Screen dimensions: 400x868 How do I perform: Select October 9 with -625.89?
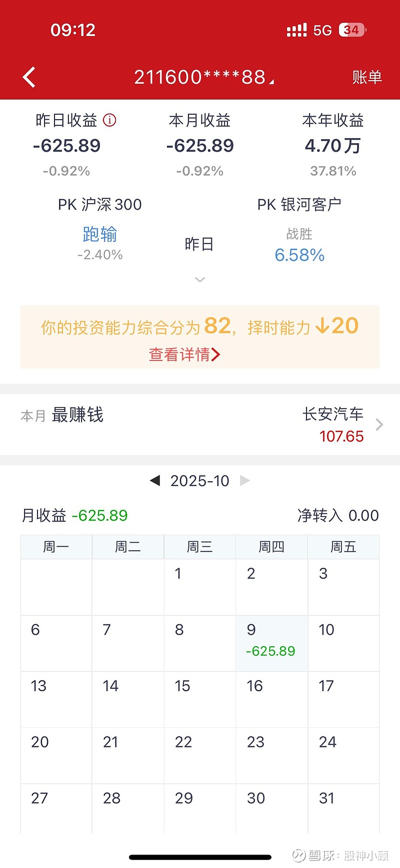[271, 643]
